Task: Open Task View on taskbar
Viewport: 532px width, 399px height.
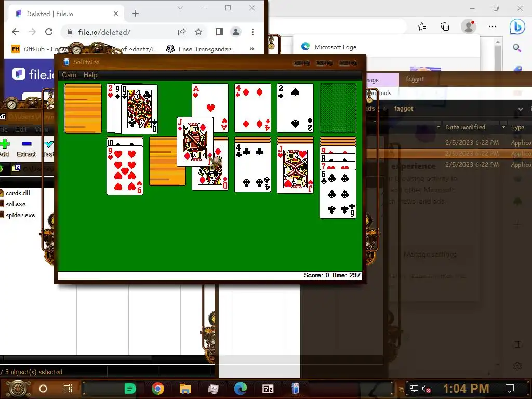Action: [x=68, y=389]
